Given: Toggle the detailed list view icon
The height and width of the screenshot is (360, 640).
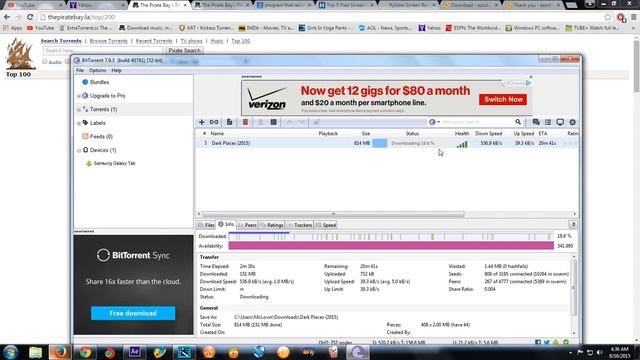Looking at the screenshot, I should 548,122.
